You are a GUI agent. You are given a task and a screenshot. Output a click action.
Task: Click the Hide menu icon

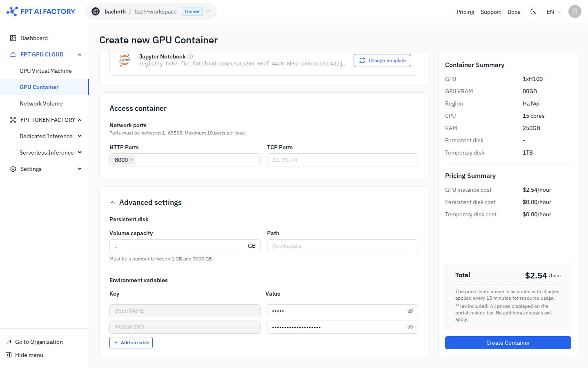point(9,355)
